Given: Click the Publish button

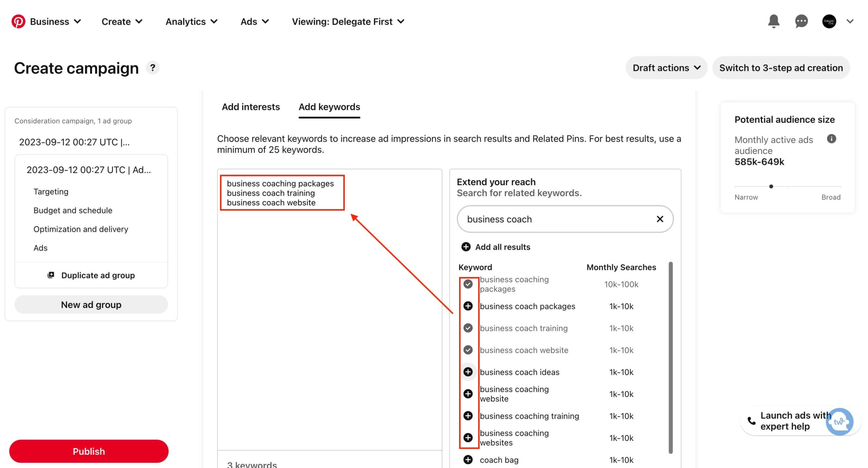Looking at the screenshot, I should [89, 451].
